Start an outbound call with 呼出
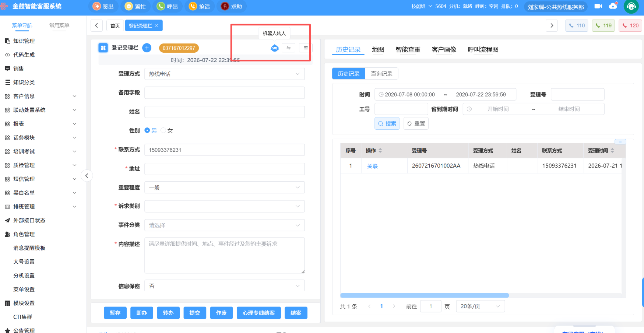Screen dimensions: 644x333 click(167, 6)
